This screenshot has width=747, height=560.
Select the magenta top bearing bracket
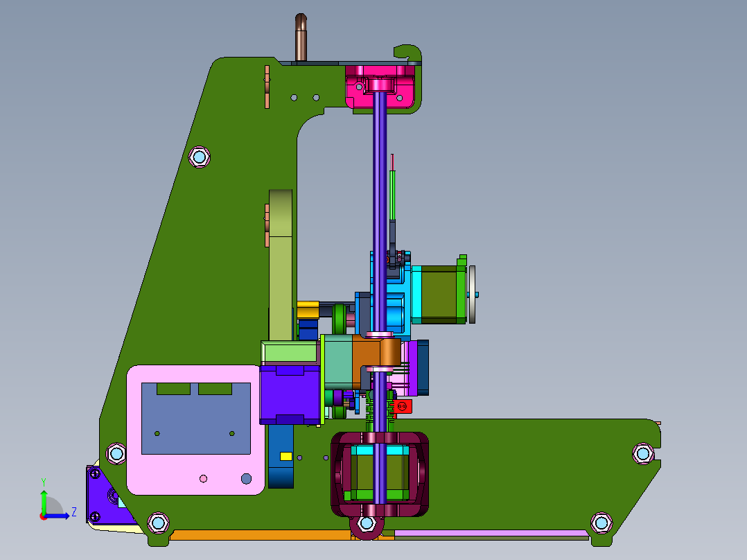380,87
